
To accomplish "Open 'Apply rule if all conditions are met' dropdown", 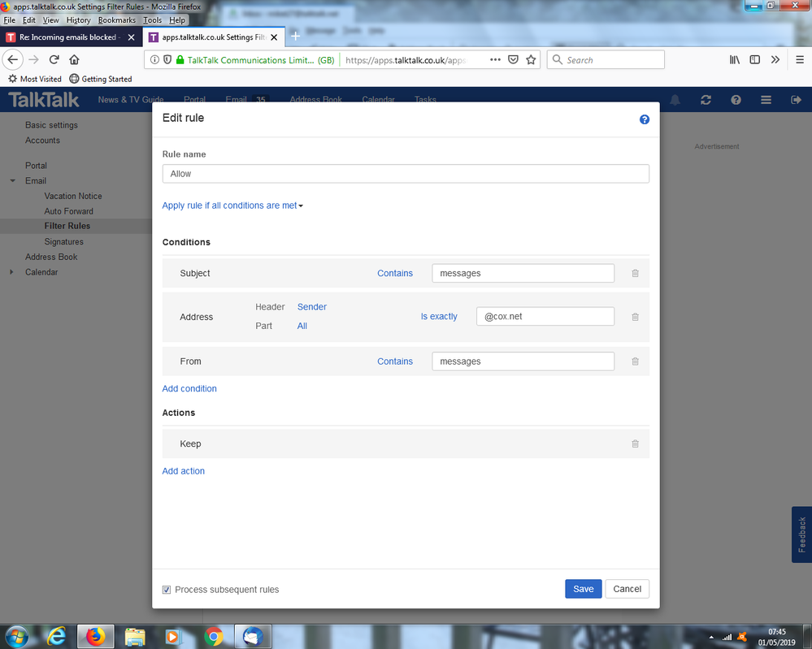I will [232, 206].
